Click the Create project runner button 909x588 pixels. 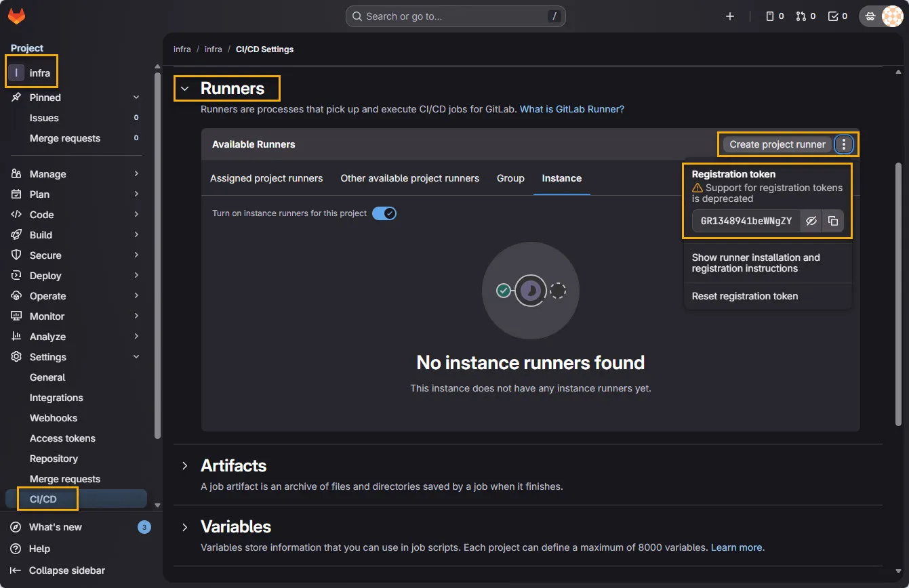click(777, 144)
